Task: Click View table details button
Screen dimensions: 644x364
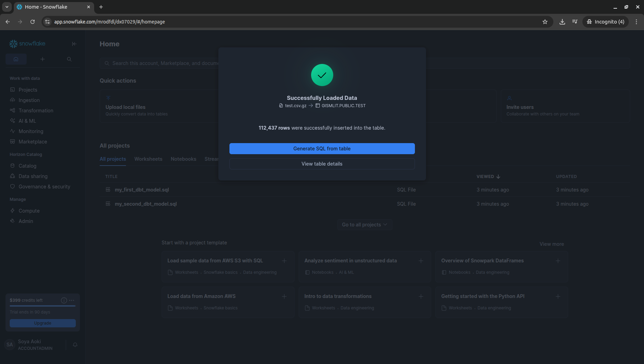Action: [322, 164]
